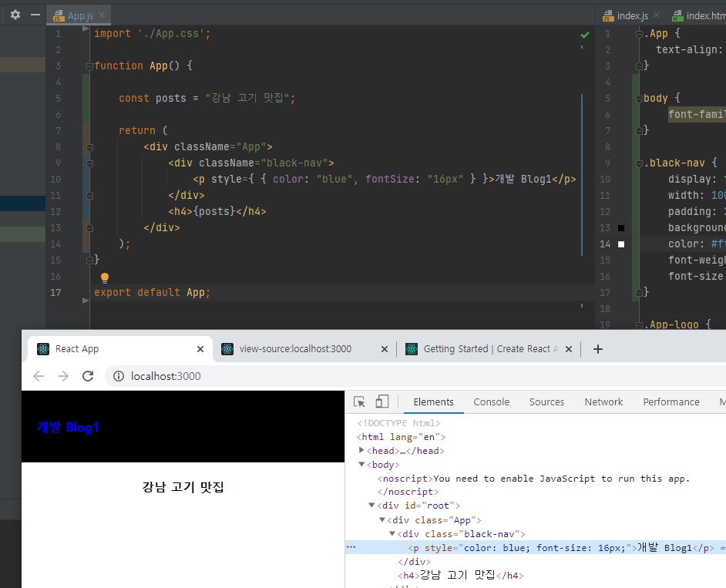
Task: Toggle the DevTools device toolbar
Action: point(382,402)
